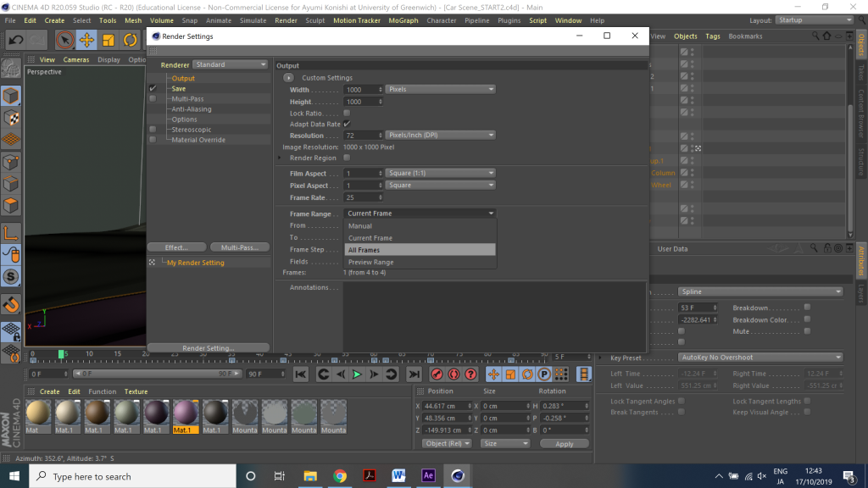Select the Texture mode icon
This screenshot has width=868, height=488.
point(11,118)
